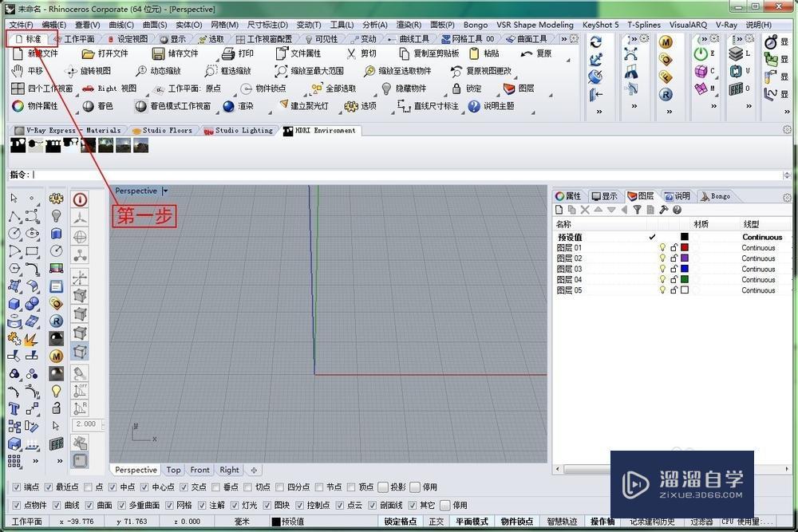The width and height of the screenshot is (798, 532).
Task: Click the 储存文件 (Save File) disk icon
Action: click(x=157, y=53)
